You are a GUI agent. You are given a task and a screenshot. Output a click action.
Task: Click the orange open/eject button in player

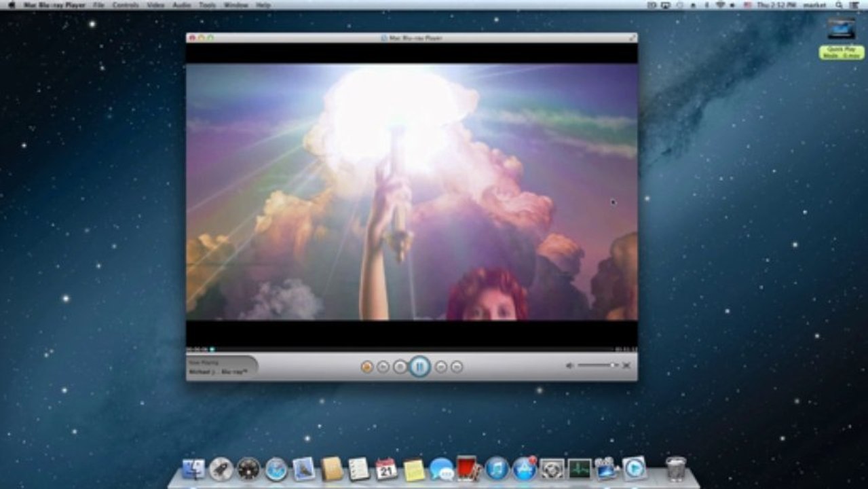click(367, 367)
